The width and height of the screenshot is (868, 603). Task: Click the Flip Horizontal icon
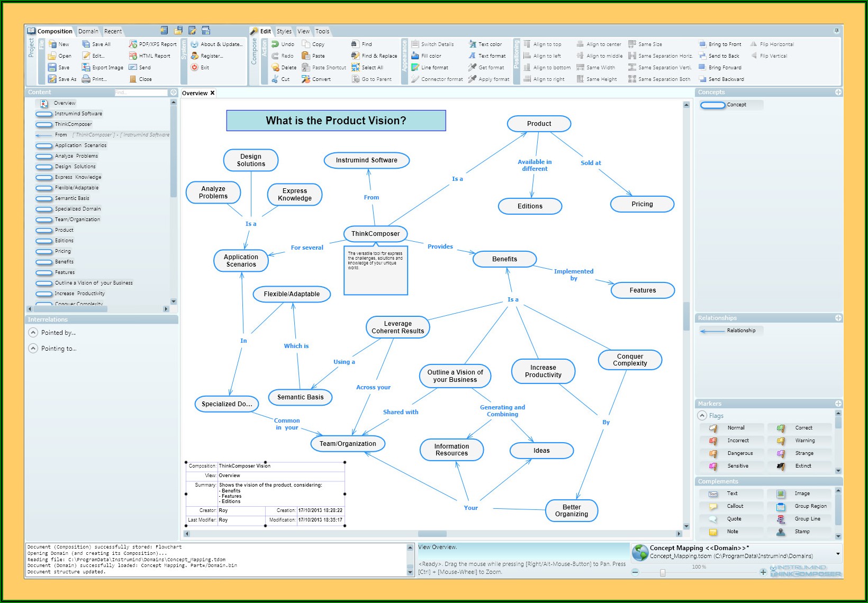[x=754, y=44]
